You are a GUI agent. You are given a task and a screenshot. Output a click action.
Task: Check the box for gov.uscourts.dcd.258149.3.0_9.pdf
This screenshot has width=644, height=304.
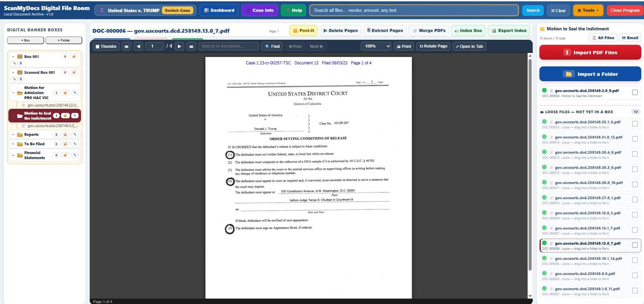[x=635, y=92]
